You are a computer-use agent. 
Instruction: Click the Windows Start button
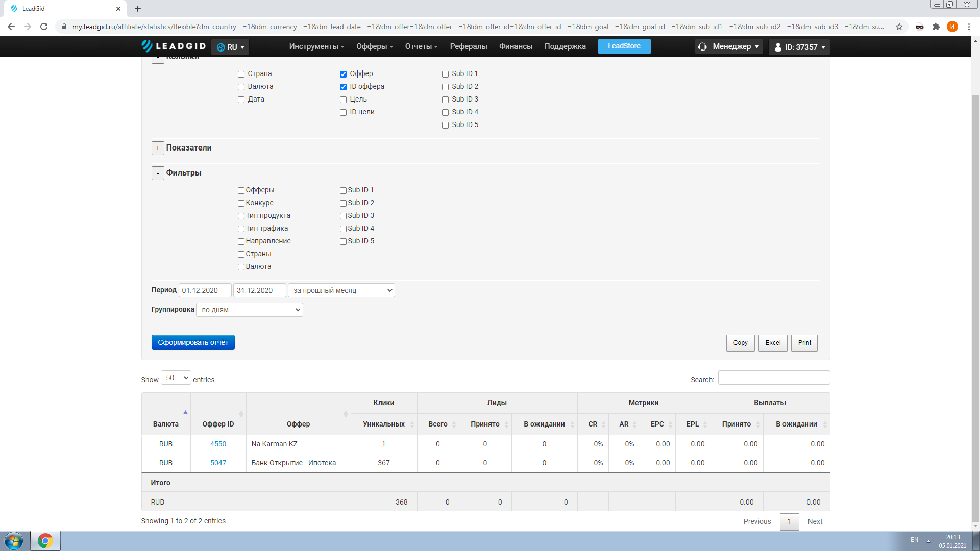point(14,541)
